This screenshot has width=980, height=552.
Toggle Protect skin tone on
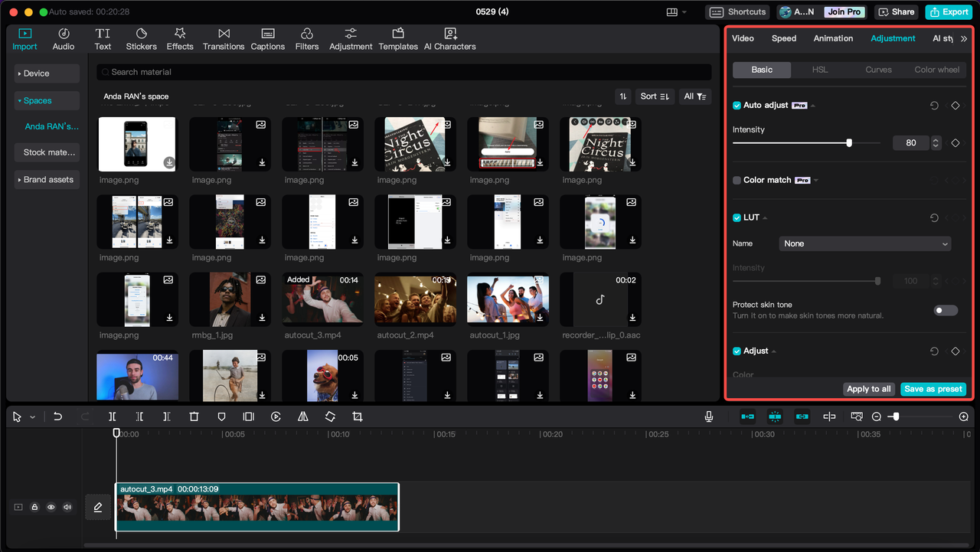[x=945, y=310]
